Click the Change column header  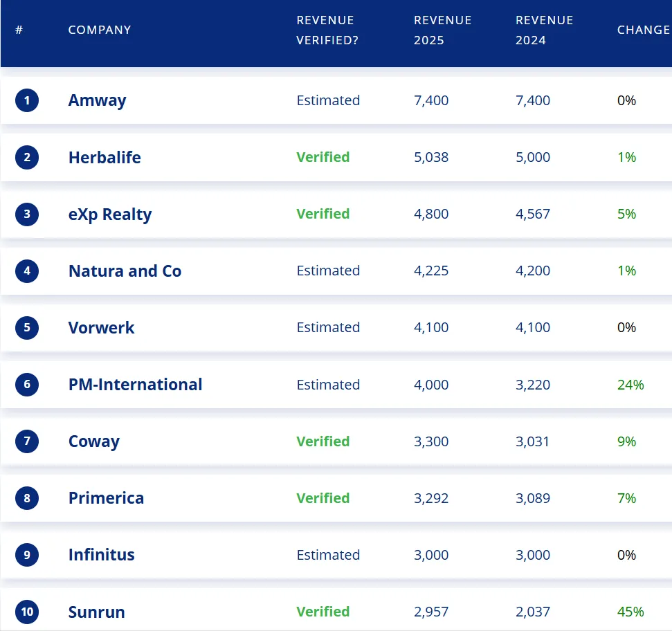(643, 30)
